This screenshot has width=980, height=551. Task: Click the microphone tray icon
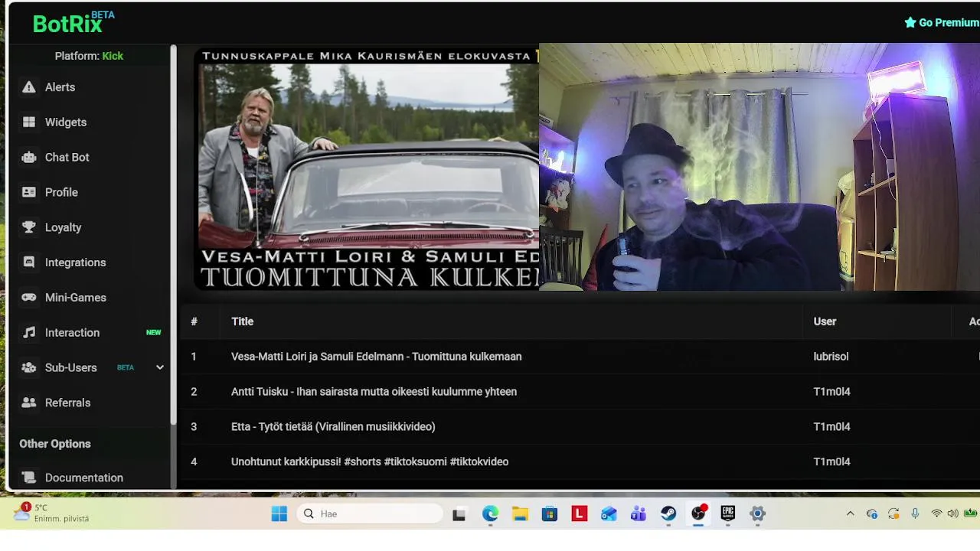(915, 514)
